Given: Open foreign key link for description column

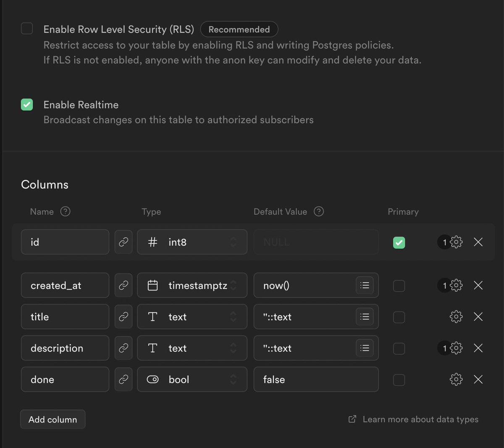Looking at the screenshot, I should (x=123, y=348).
